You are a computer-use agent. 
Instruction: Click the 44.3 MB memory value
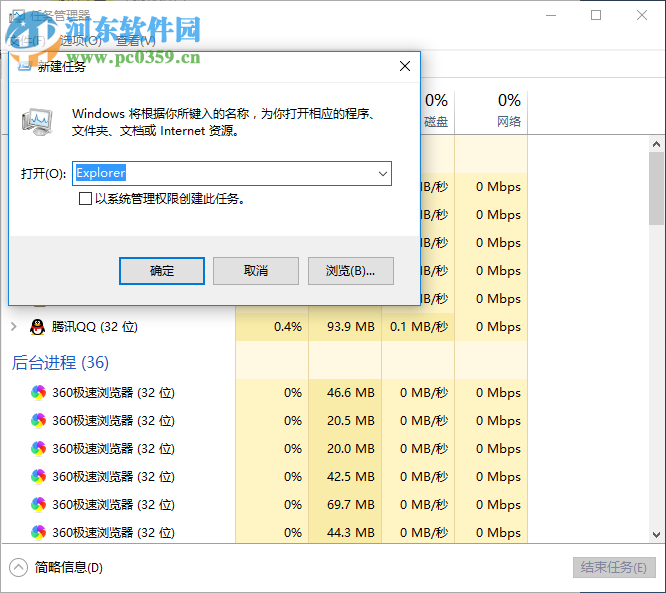tap(351, 532)
